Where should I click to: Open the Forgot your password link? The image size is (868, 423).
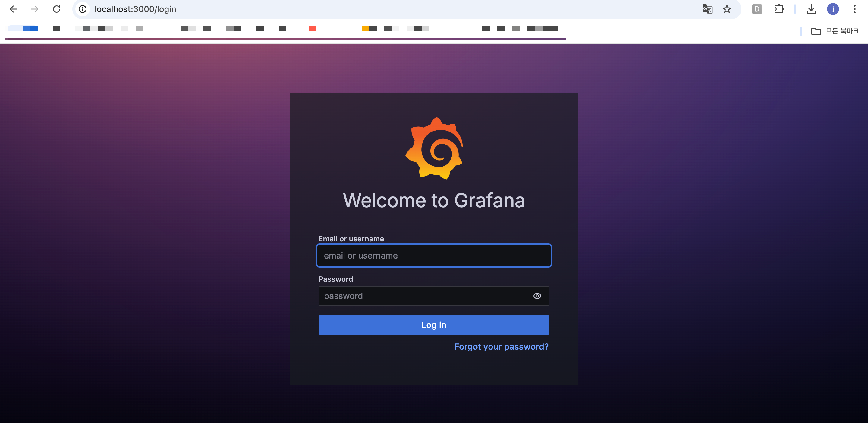tap(501, 347)
